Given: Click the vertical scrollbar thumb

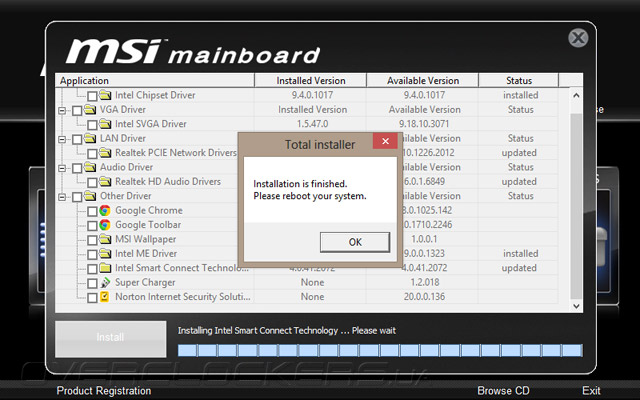Looking at the screenshot, I should tap(576, 206).
